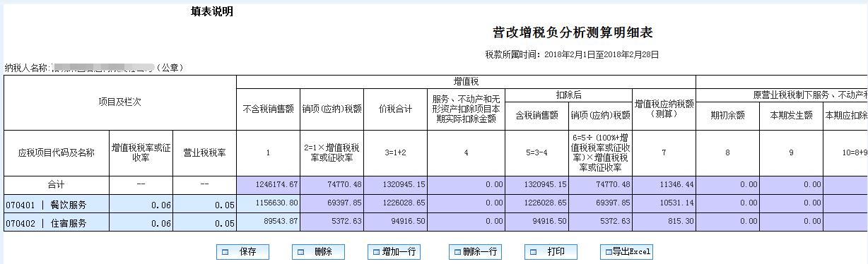Select 期初余额 0.00 in 合计 row
This screenshot has width=868, height=264.
pyautogui.click(x=728, y=184)
